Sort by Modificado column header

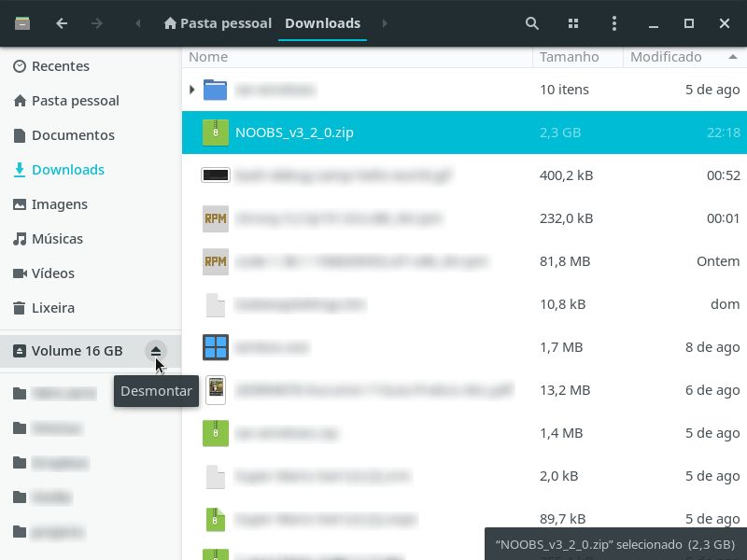[666, 57]
